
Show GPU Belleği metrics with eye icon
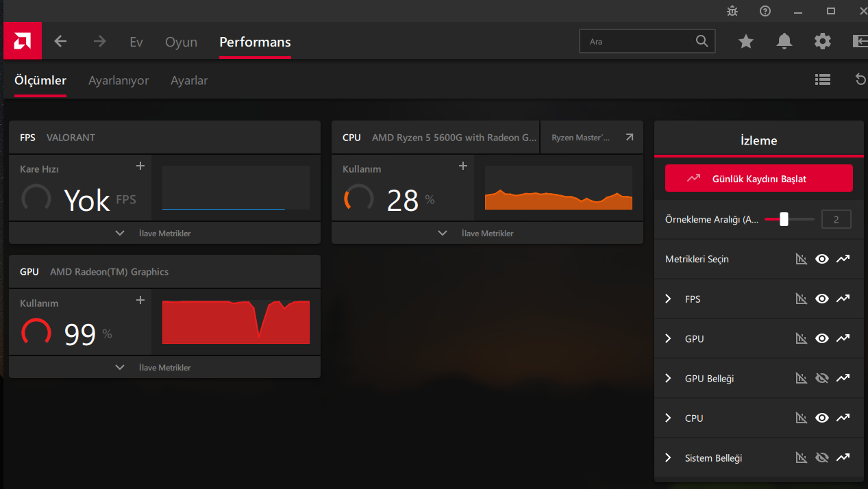click(x=822, y=378)
